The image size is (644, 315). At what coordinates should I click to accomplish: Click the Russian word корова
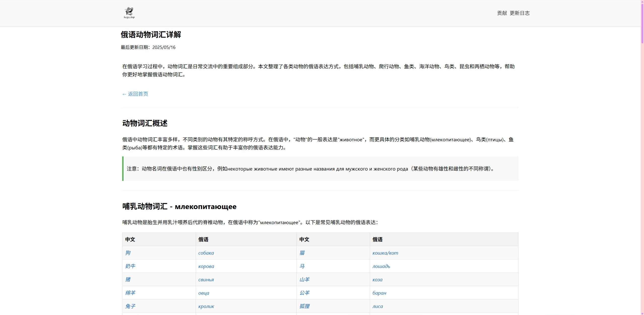coord(206,266)
